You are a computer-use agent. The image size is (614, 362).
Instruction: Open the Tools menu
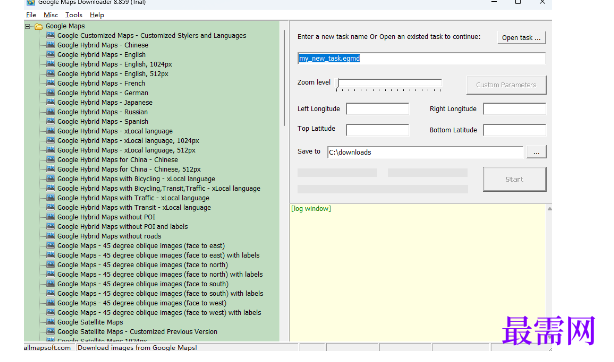tap(74, 15)
